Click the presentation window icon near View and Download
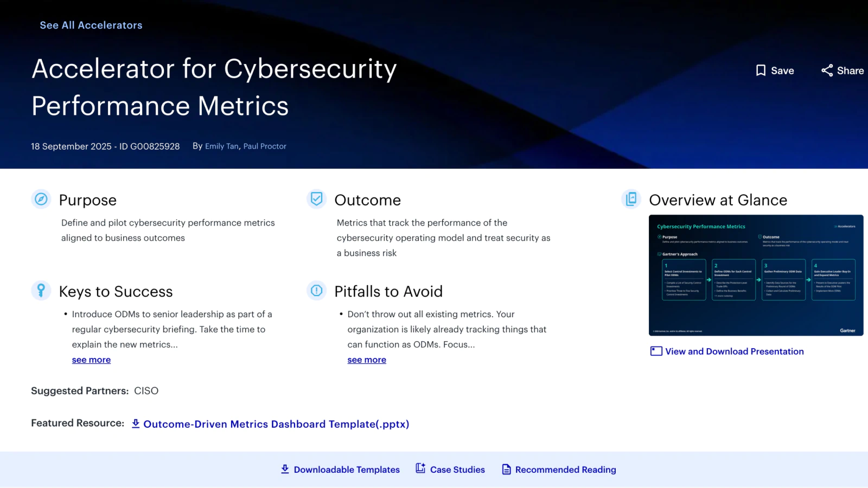 (655, 351)
